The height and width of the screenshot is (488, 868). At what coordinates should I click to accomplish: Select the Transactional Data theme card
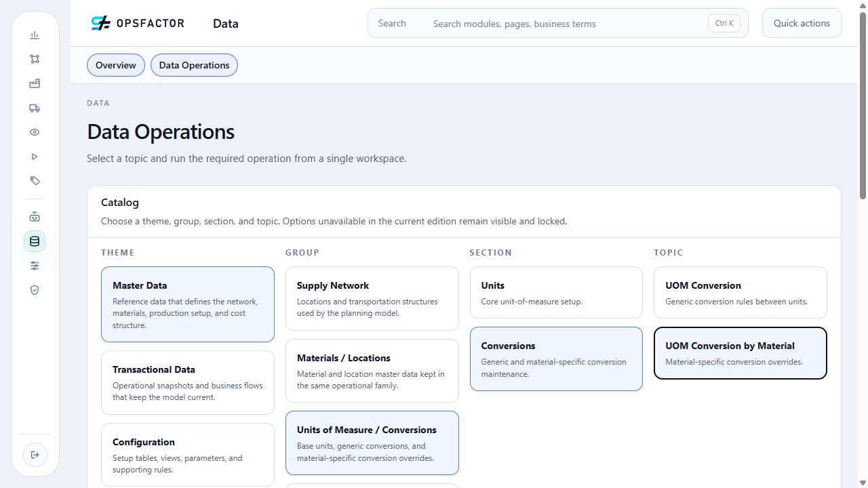click(x=188, y=382)
